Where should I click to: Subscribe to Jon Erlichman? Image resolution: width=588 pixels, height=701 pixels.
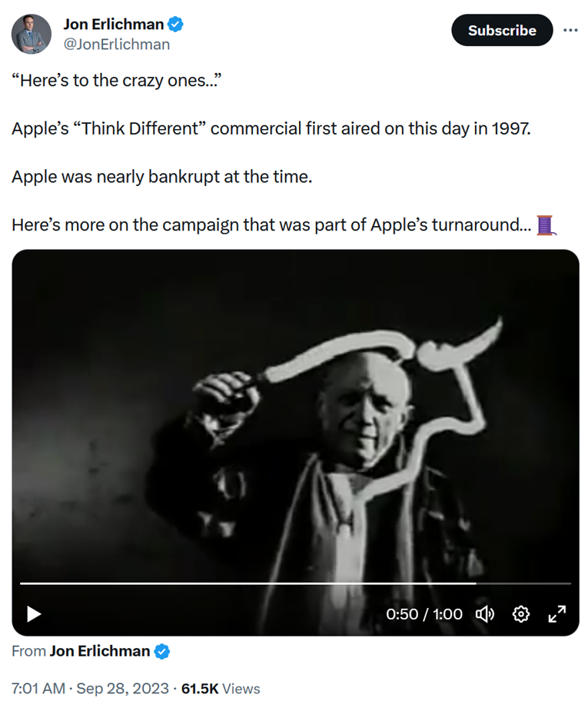click(502, 30)
